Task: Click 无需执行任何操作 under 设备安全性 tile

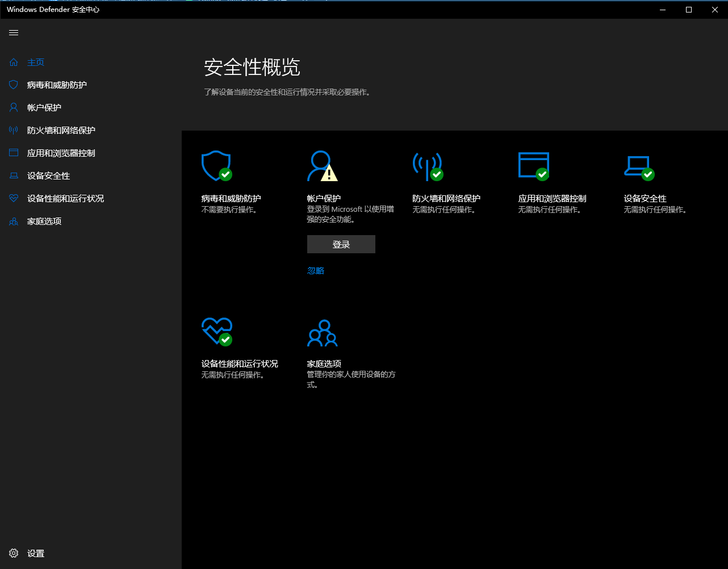Action: point(655,210)
